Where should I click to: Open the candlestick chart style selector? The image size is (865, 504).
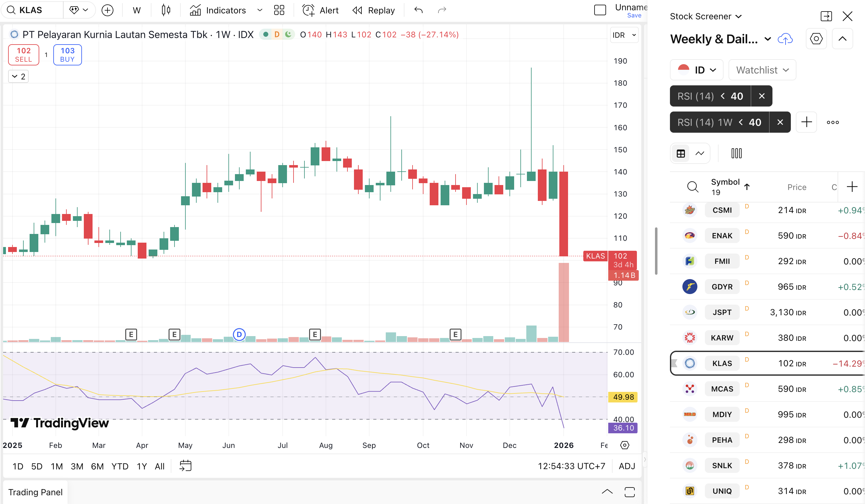tap(166, 10)
